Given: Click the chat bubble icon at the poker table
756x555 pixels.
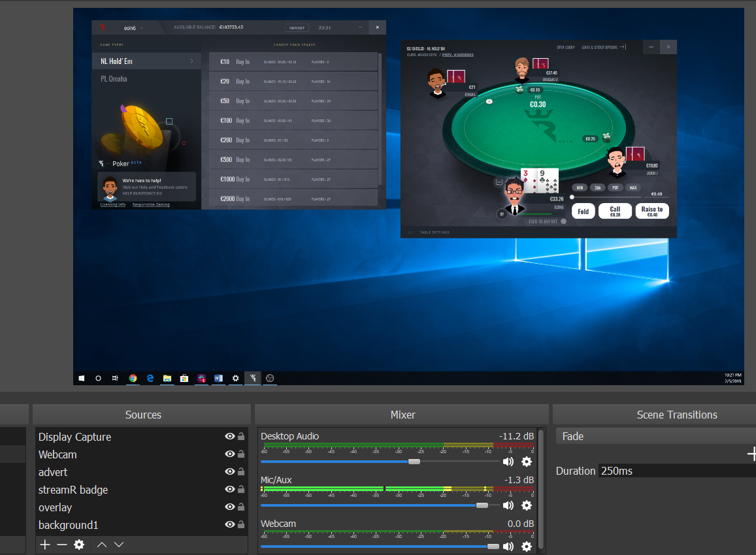Looking at the screenshot, I should [x=499, y=183].
